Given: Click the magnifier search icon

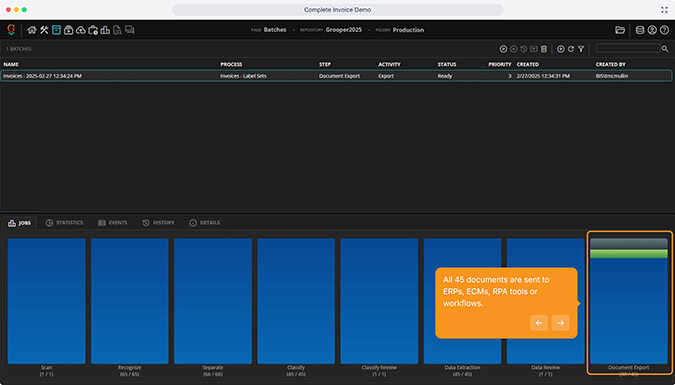Looking at the screenshot, I should [x=665, y=49].
